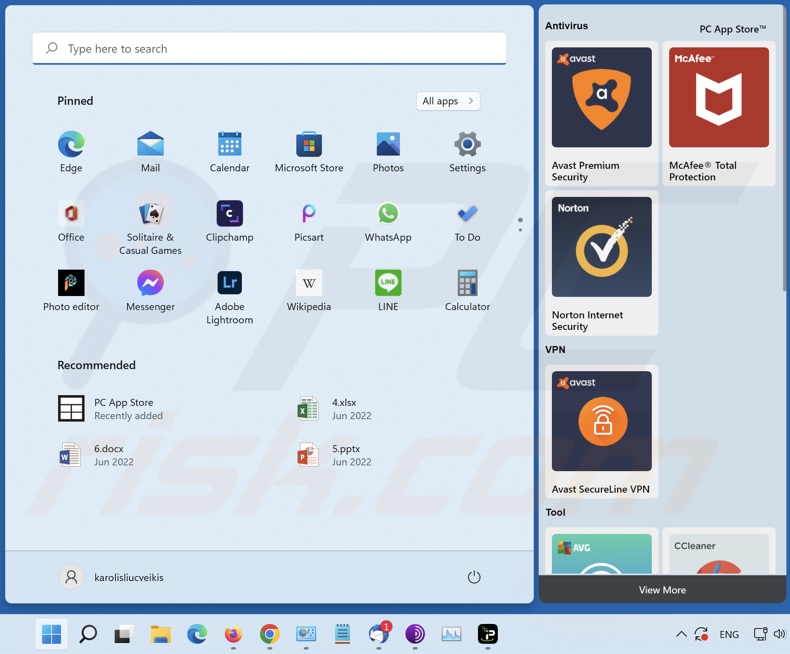Launch Adobe Lightroom
Viewport: 790px width, 654px height.
point(229,297)
